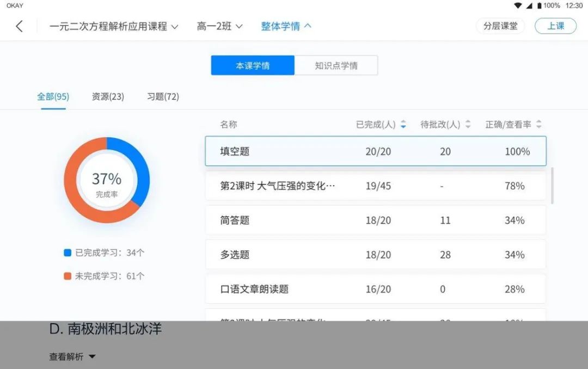Select the 资源(23) tab
Viewport: 588px width, 369px height.
[108, 97]
